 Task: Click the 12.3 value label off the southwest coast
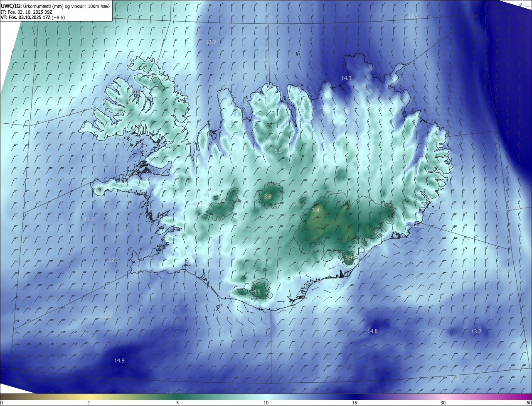click(113, 259)
